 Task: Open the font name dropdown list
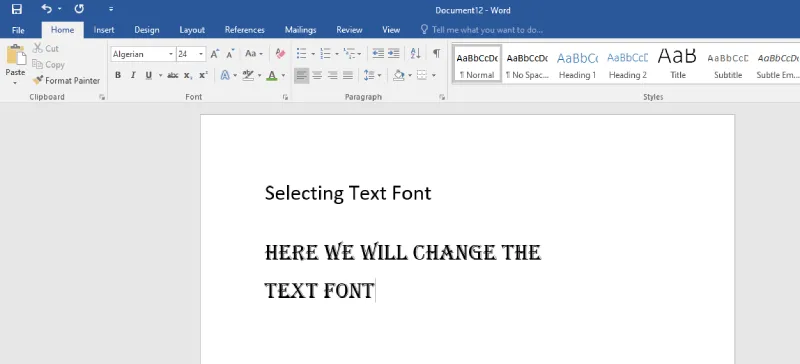click(171, 54)
